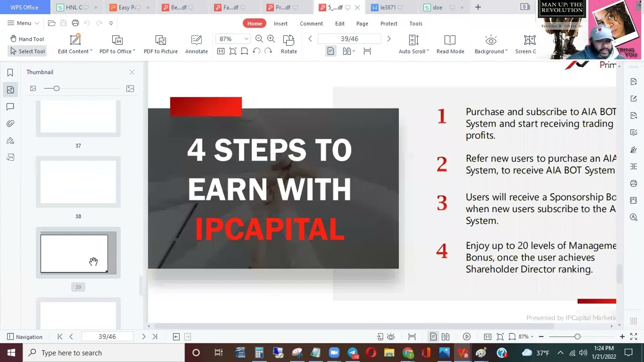Click the status bar play slideshow icon

(466, 337)
